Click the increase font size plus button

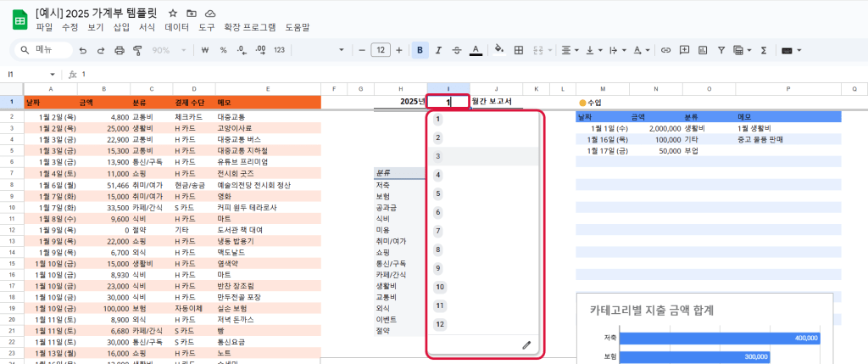tap(399, 50)
